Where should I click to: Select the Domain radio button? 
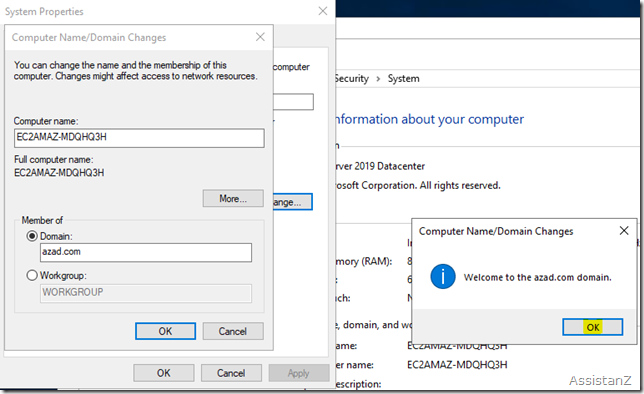(x=32, y=236)
